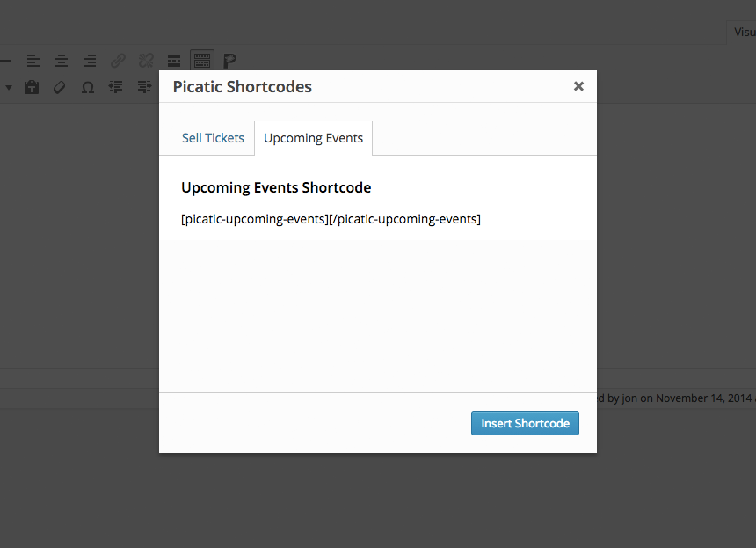Click the Insert Shortcode button
This screenshot has height=548, width=756.
[525, 423]
